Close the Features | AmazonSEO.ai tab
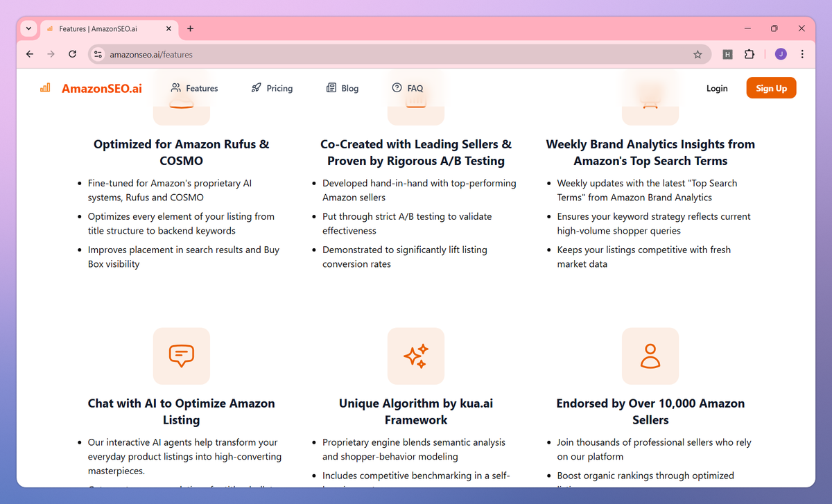Viewport: 832px width, 504px height. (x=168, y=28)
